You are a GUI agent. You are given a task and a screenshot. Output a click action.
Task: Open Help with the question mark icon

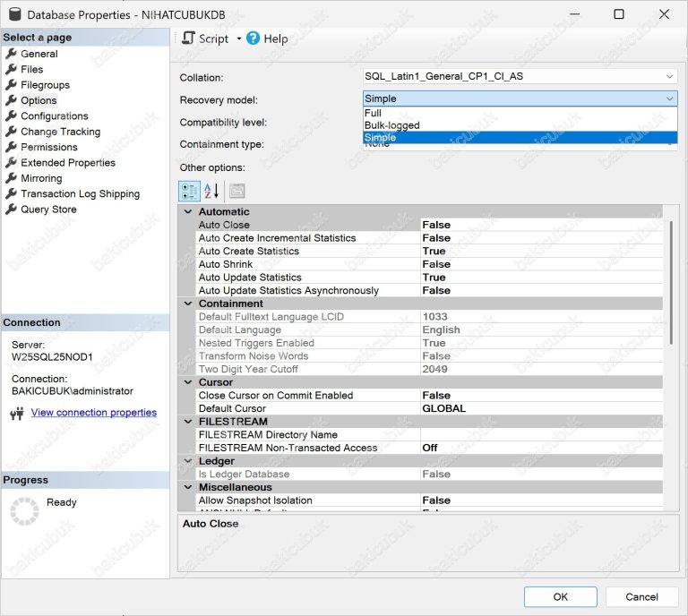pos(254,38)
